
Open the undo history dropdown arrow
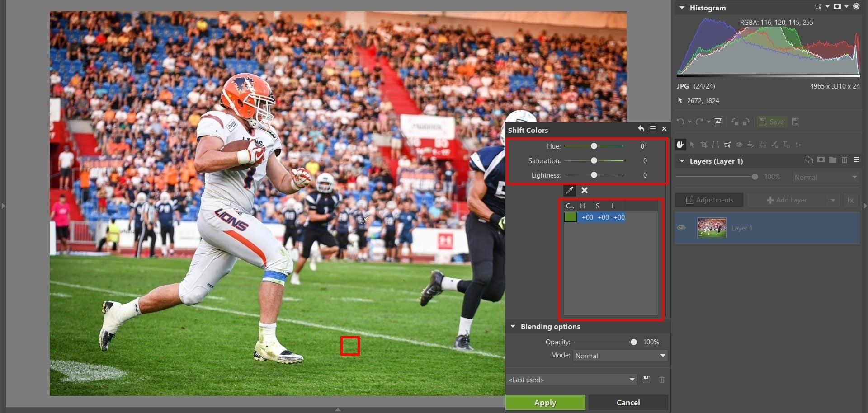689,122
